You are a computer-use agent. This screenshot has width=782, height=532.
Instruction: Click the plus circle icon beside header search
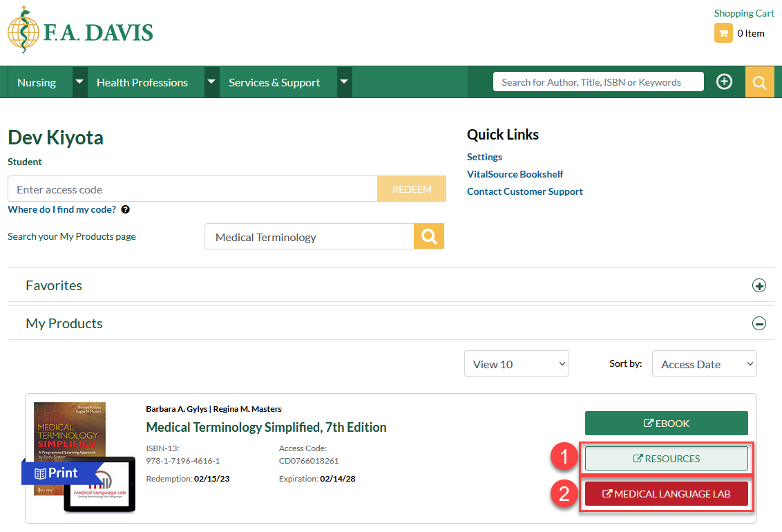[724, 82]
